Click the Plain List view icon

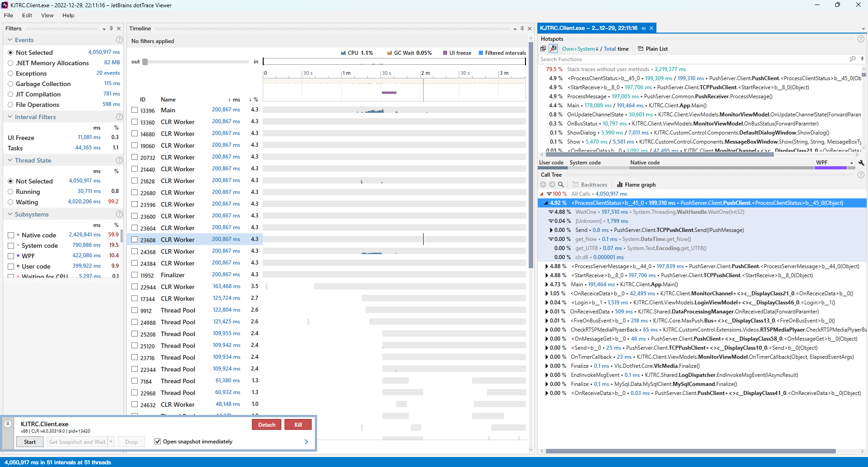pos(641,49)
